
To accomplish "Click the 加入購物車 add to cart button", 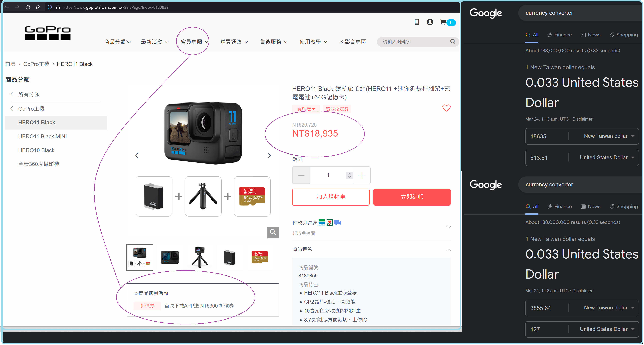I will click(331, 197).
